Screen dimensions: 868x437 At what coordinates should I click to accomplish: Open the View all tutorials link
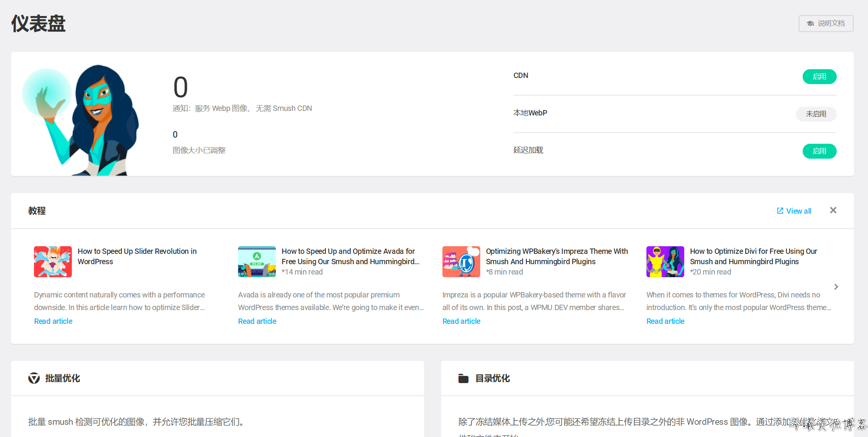click(794, 211)
